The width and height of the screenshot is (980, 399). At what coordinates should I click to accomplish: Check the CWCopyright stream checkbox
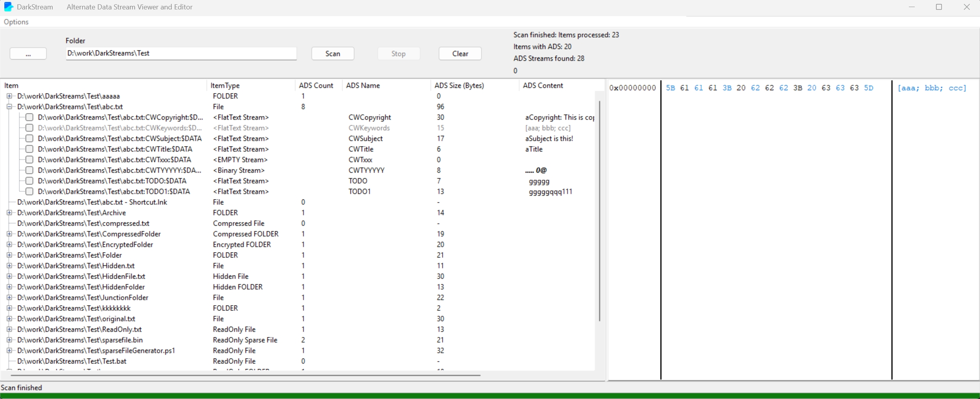coord(29,117)
